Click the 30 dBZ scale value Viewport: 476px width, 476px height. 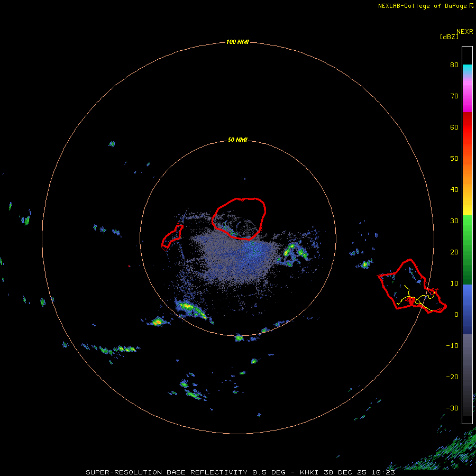click(x=454, y=221)
